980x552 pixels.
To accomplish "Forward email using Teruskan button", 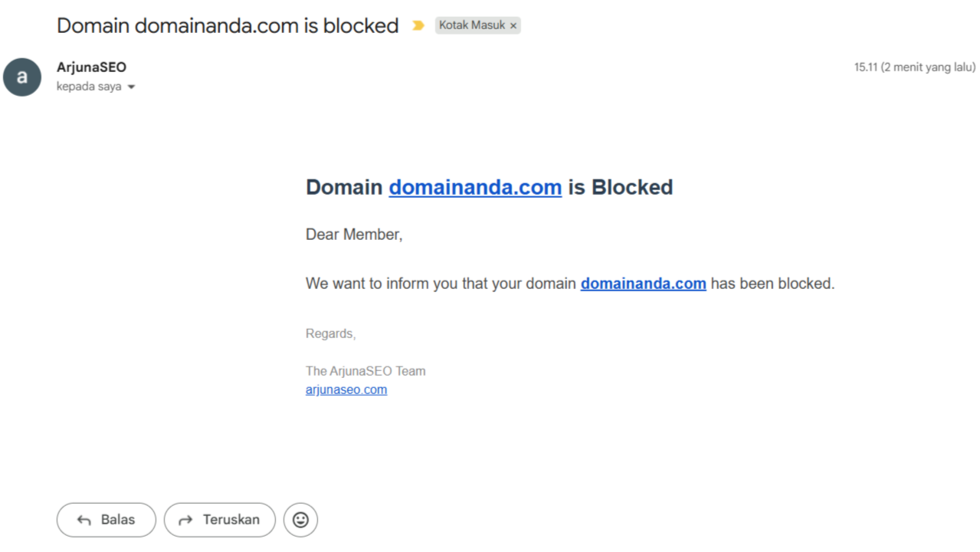I will tap(220, 520).
